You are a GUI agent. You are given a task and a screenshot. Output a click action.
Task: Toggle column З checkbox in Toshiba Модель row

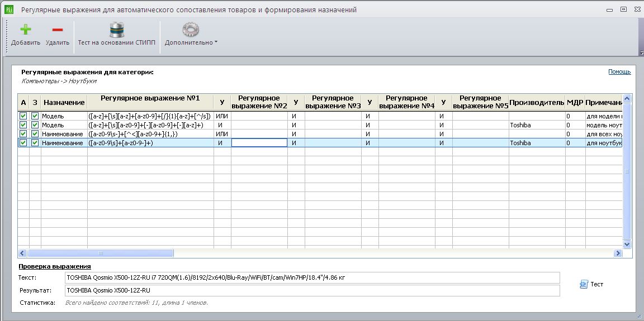coord(35,125)
